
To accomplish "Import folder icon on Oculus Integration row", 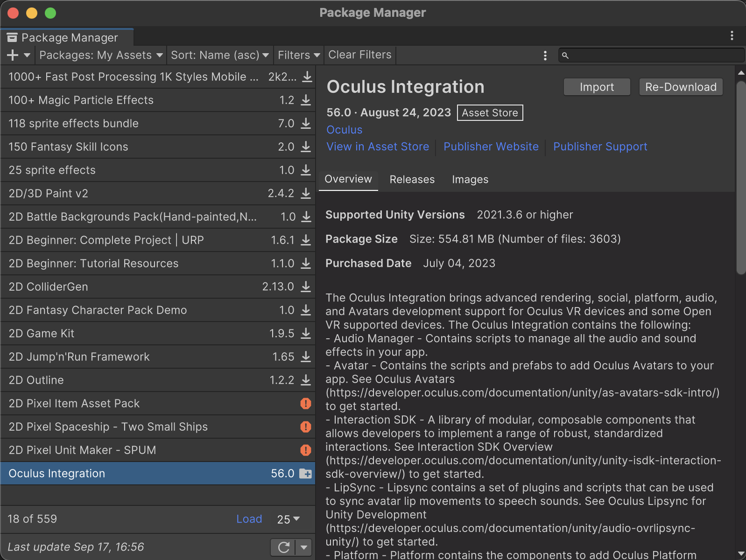I will [305, 474].
